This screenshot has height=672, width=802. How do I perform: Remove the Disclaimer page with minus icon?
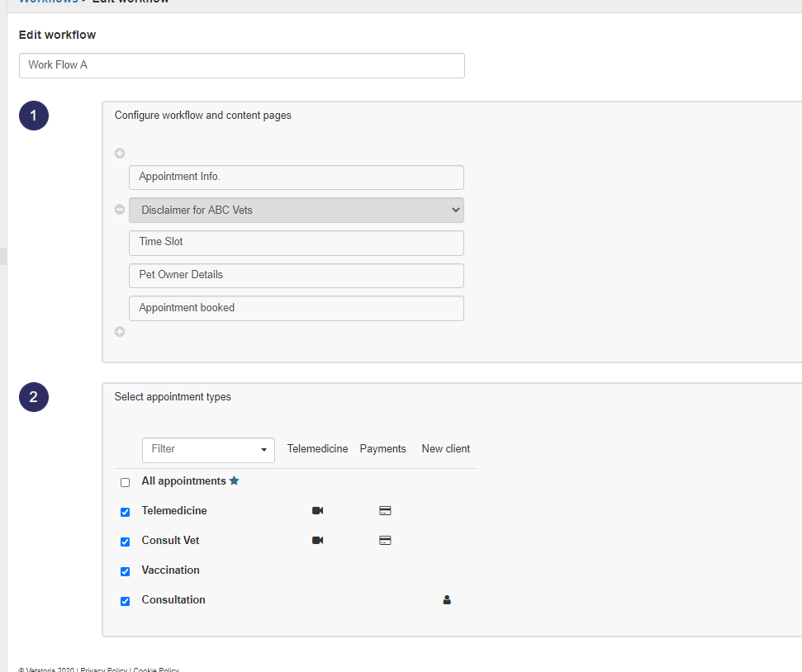[120, 210]
